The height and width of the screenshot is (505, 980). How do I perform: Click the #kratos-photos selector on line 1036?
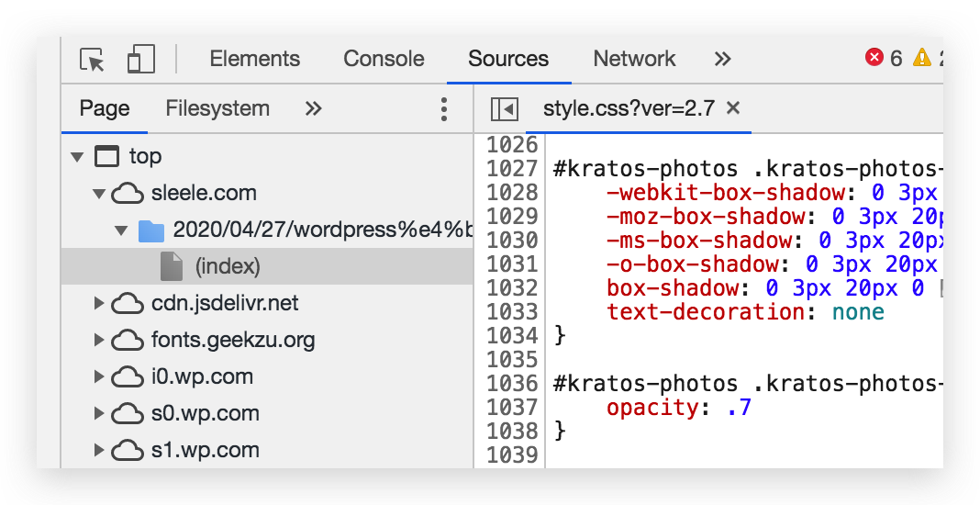tap(646, 384)
